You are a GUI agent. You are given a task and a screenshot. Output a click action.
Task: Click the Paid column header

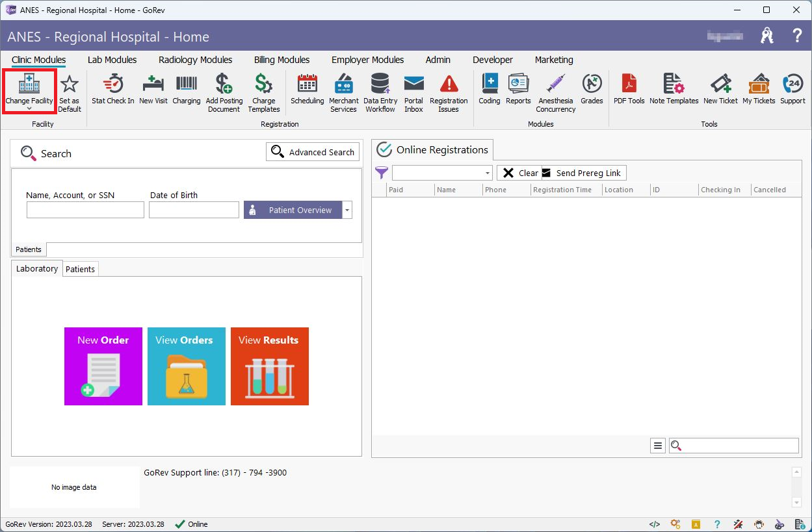point(410,190)
